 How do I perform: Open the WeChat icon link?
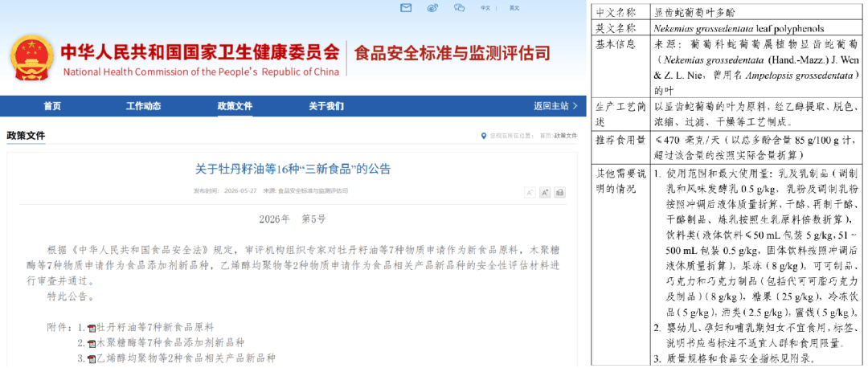[459, 8]
